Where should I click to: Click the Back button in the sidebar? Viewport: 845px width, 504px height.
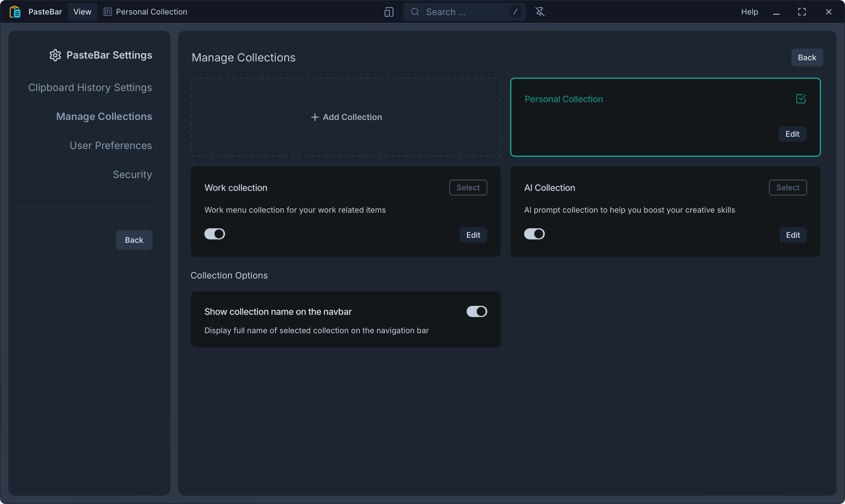tap(134, 240)
